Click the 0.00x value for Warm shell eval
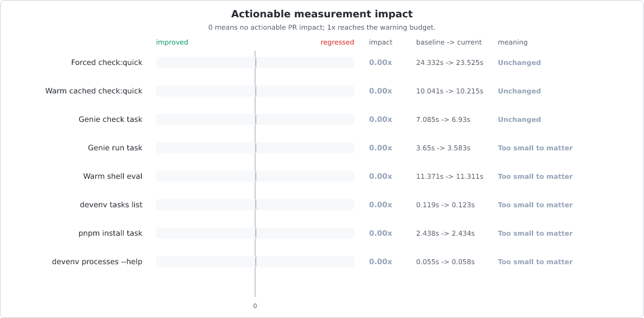The height and width of the screenshot is (318, 644). click(x=381, y=176)
